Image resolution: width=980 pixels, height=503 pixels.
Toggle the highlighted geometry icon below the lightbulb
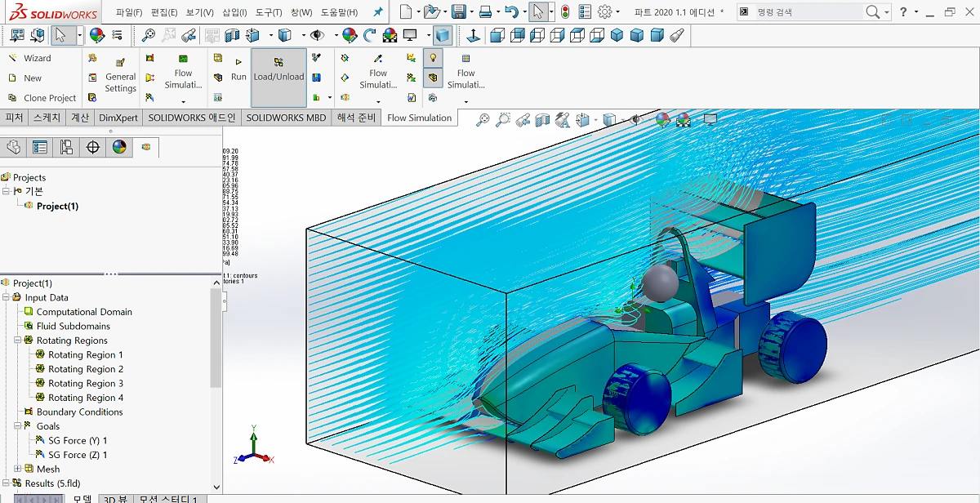pyautogui.click(x=432, y=78)
